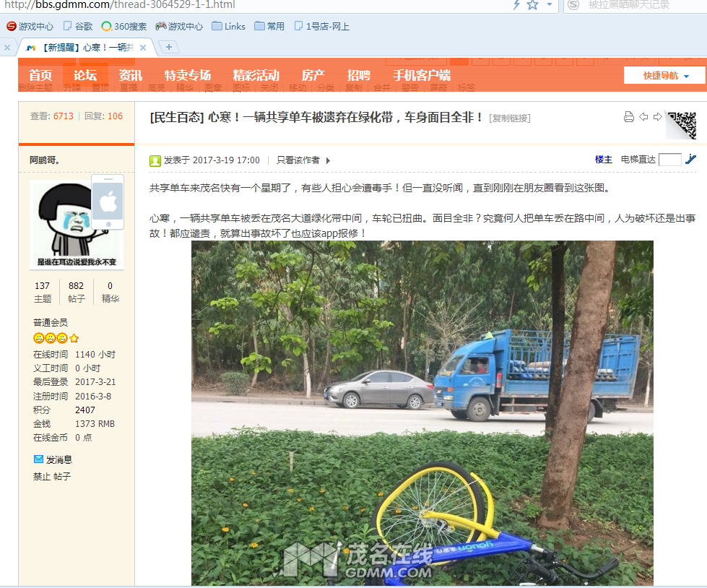Open 特卖专场 in the navigation bar
707x588 pixels.
coord(188,75)
